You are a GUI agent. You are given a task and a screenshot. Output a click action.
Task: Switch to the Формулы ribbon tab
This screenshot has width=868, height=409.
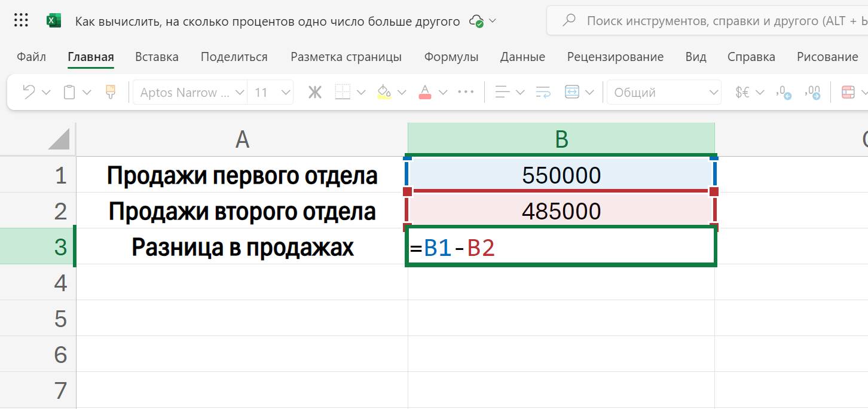451,56
